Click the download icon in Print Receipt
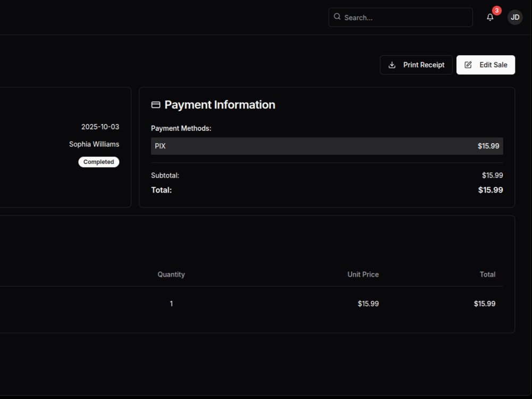 pos(392,65)
